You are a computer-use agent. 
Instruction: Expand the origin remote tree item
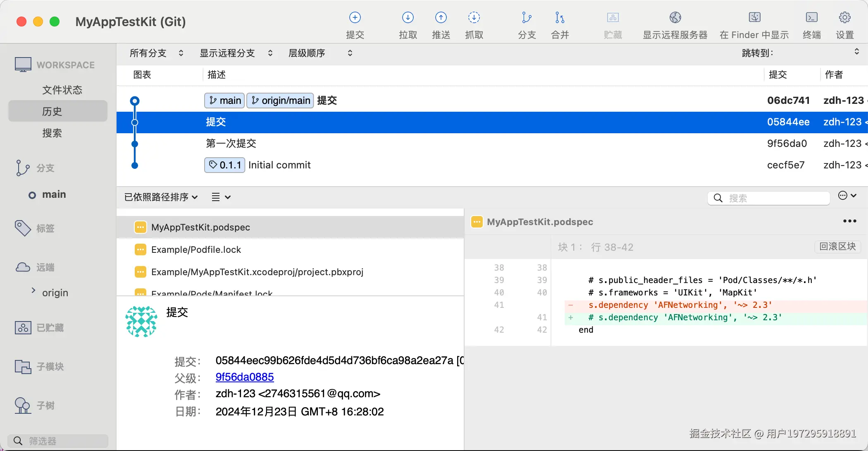click(x=33, y=291)
